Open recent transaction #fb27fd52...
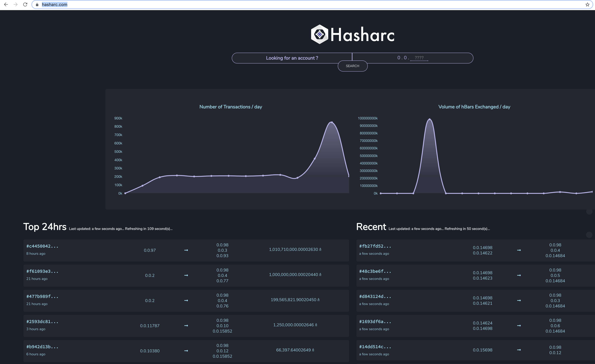 pos(375,246)
